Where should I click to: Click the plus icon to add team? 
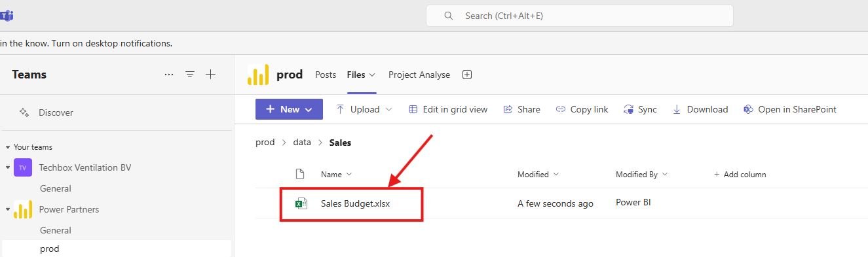210,75
